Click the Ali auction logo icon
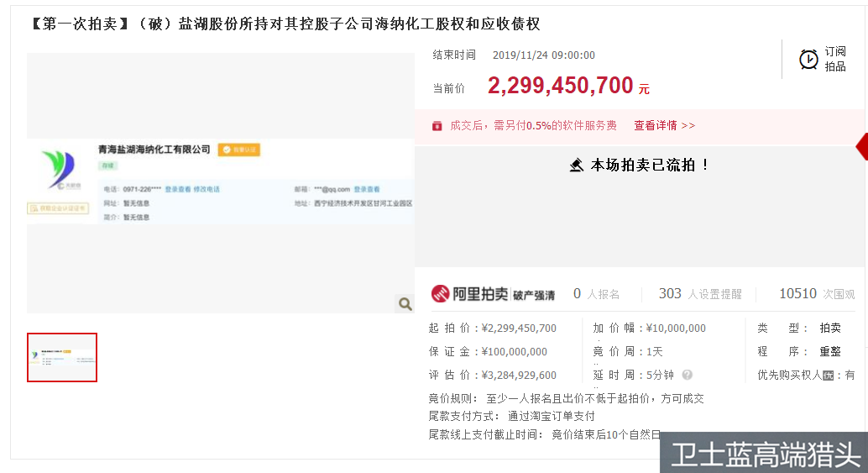The width and height of the screenshot is (868, 473). click(440, 293)
